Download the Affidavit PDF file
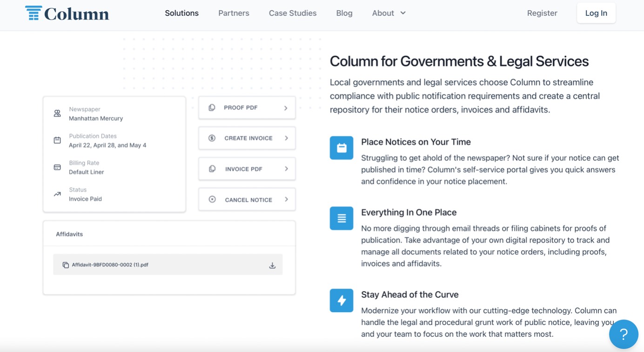644x352 pixels. [x=272, y=266]
